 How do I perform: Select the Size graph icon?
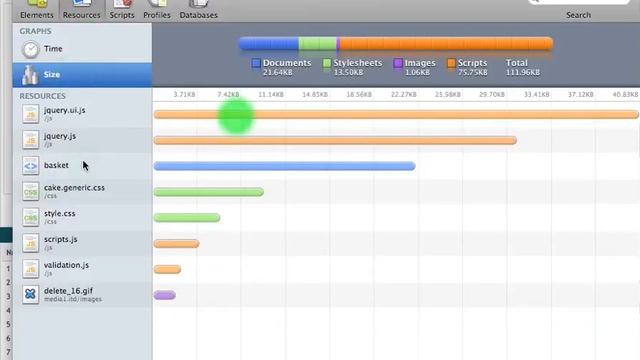coord(30,75)
